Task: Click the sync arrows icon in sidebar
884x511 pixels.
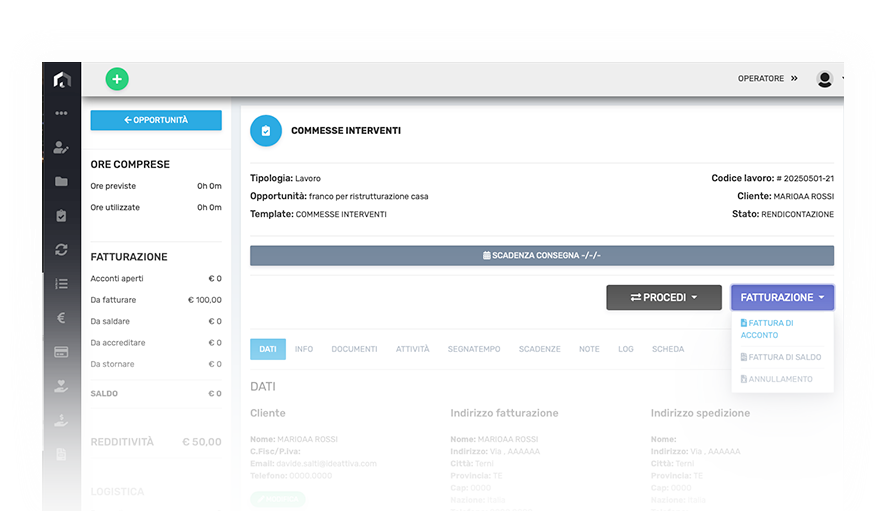Action: [61, 250]
